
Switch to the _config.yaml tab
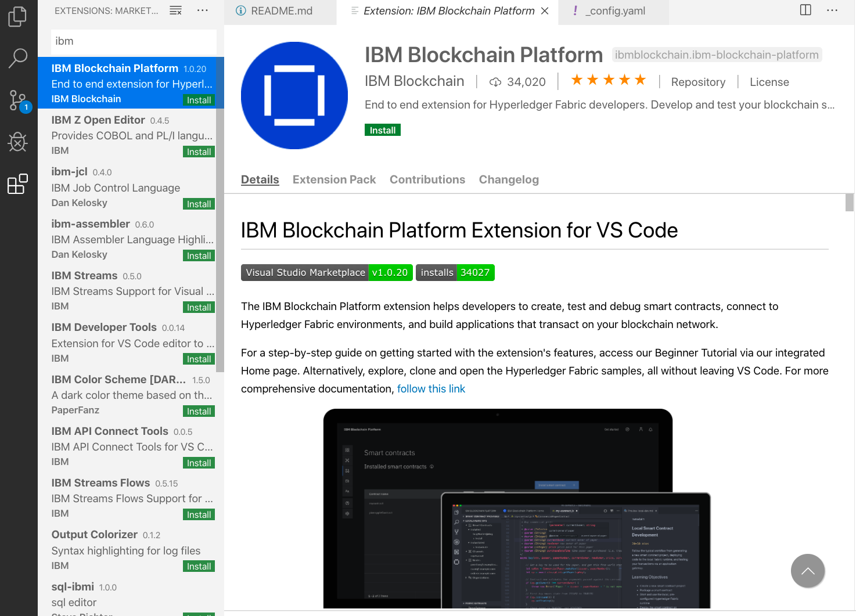click(x=613, y=11)
